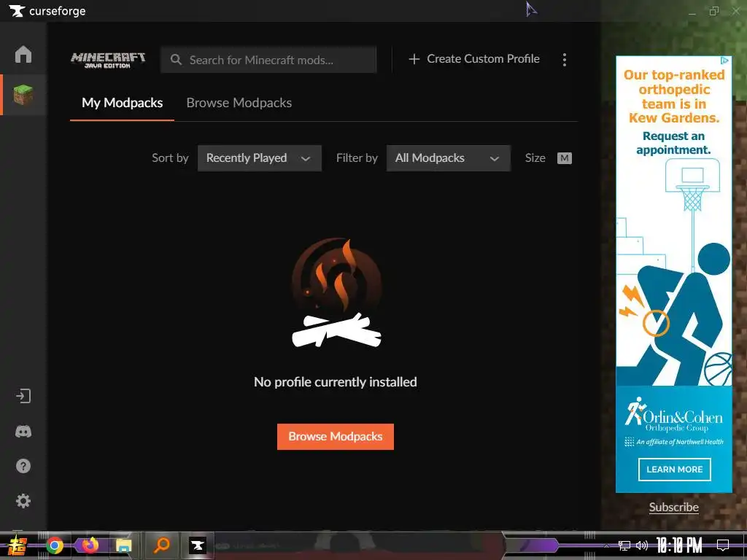
Task: Click the AdChoices icon on the advertisement
Action: (724, 61)
